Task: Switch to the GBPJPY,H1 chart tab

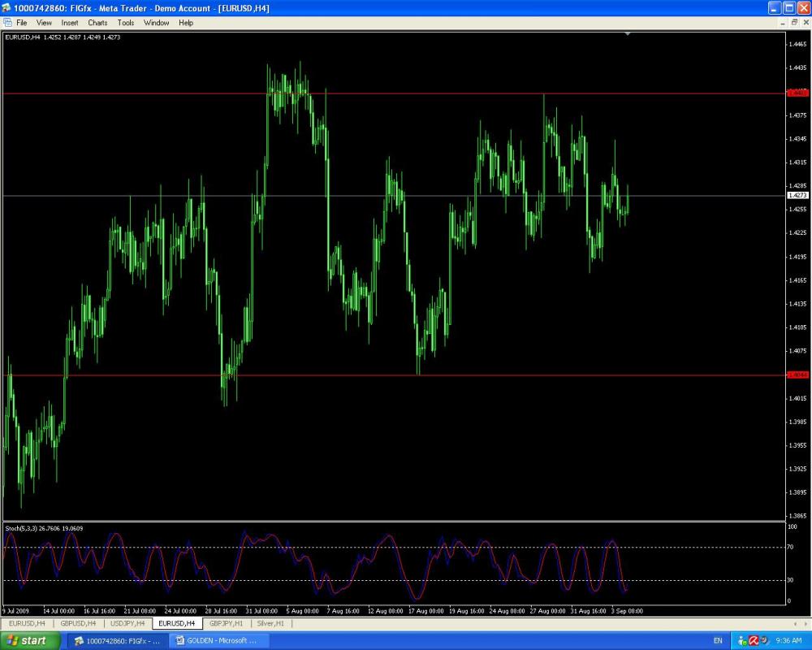Action: pos(226,623)
